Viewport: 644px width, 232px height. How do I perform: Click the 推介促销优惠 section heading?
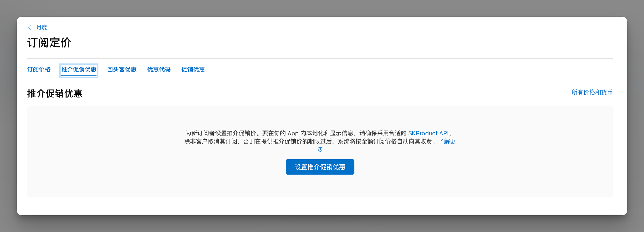[x=55, y=94]
